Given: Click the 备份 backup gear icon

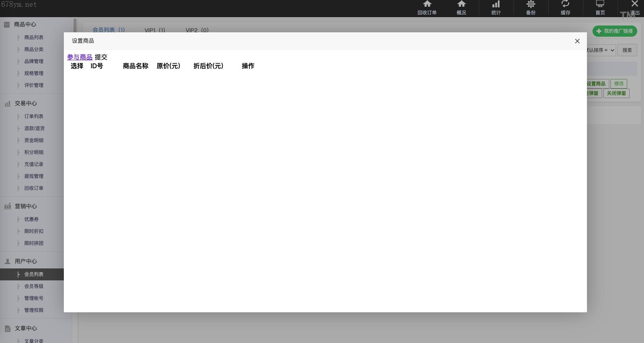Looking at the screenshot, I should tap(531, 5).
